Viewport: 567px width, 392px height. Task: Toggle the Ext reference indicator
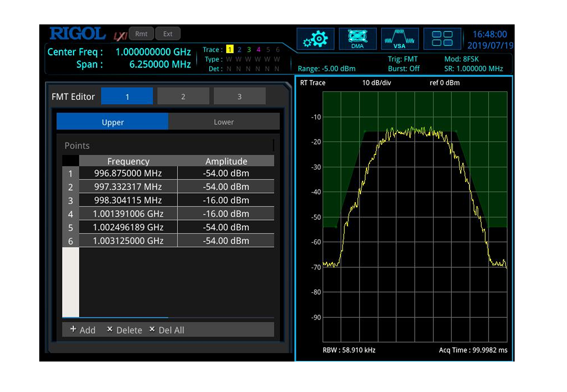pos(168,34)
